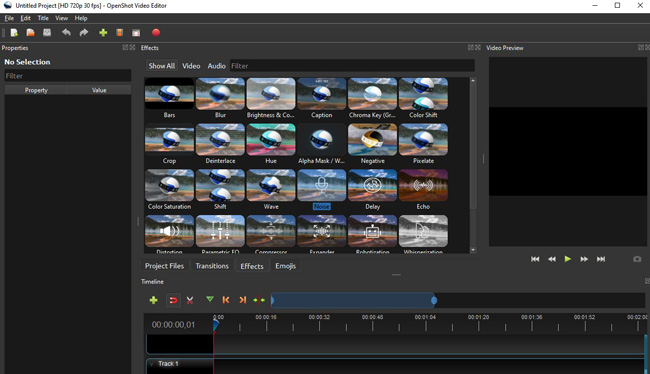Click the Open Project folder icon
This screenshot has width=650, height=374.
(x=30, y=33)
